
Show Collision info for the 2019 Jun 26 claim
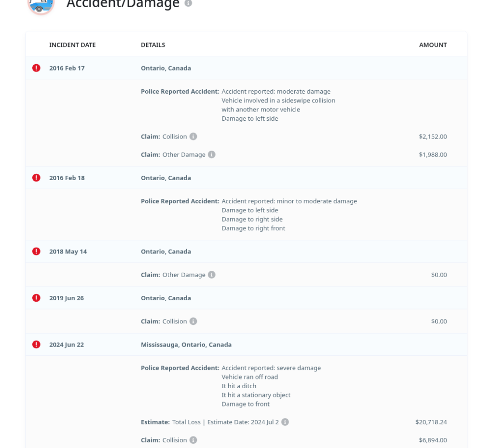pos(193,322)
